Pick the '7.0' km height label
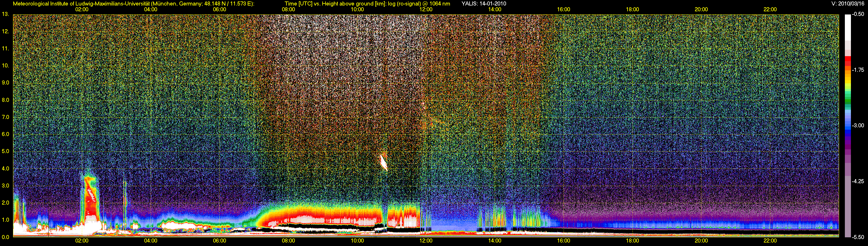Screen dimensions: 868x246 (5, 117)
